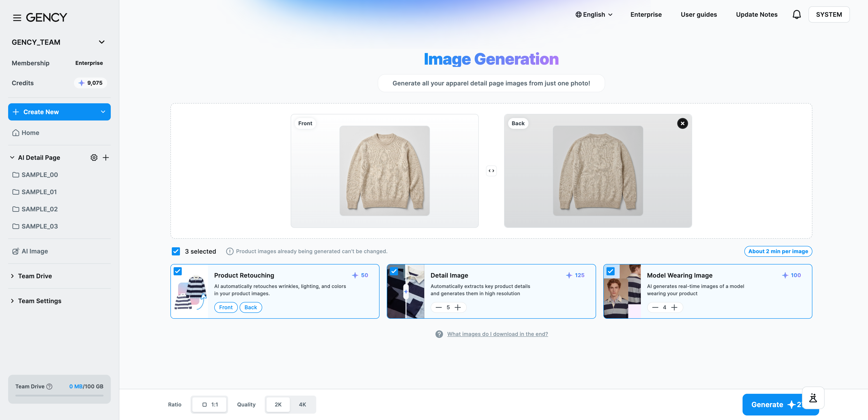Open the Create New dropdown arrow
The width and height of the screenshot is (868, 420).
click(x=103, y=112)
